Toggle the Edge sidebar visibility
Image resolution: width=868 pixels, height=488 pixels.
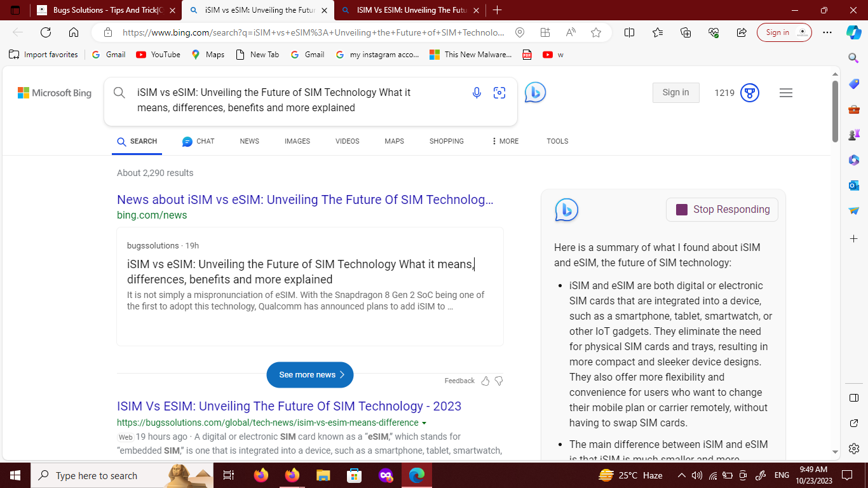coord(854,398)
